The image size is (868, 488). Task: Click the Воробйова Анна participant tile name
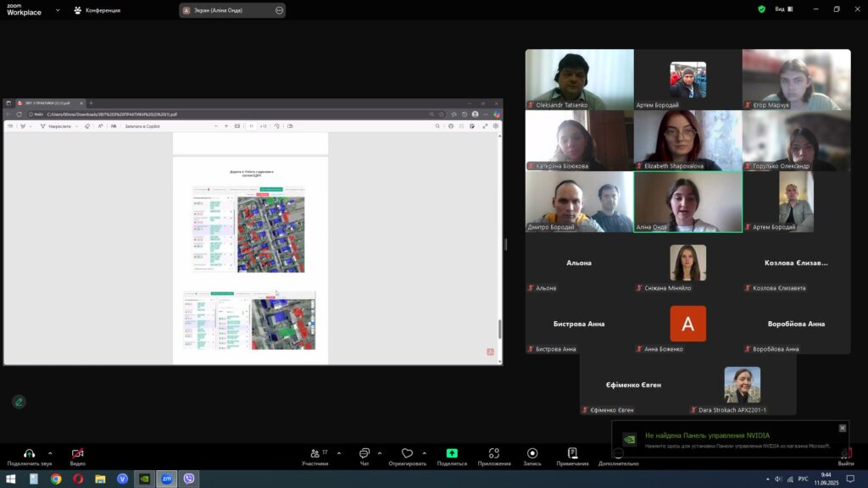click(797, 324)
